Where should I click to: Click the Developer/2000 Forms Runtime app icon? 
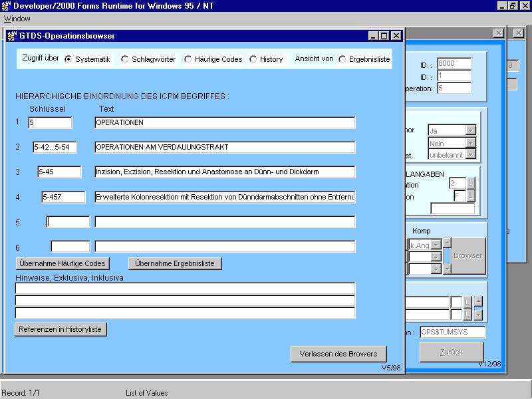click(x=7, y=5)
